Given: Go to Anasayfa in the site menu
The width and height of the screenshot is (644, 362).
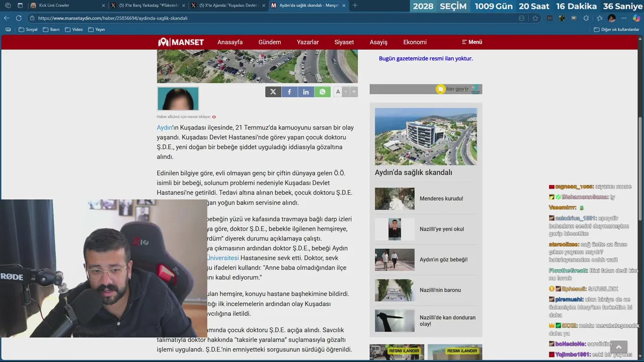Looking at the screenshot, I should (230, 42).
